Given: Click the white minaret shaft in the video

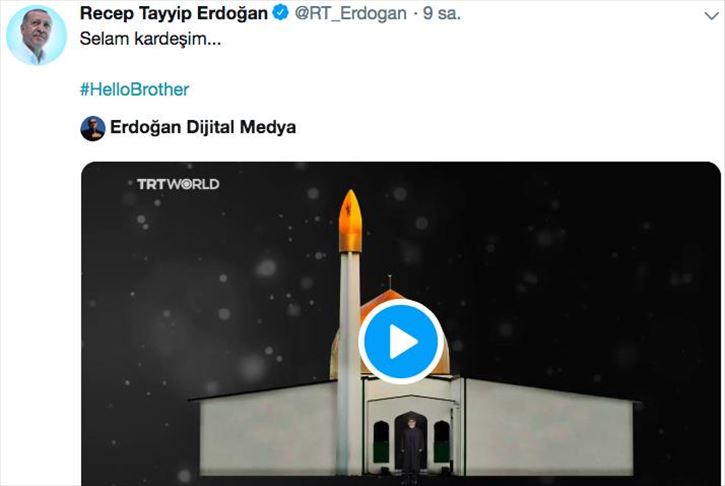Looking at the screenshot, I should [349, 363].
